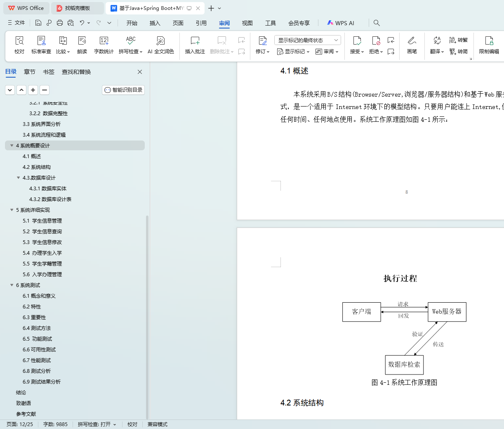Run the 标准审查 standards check
The image size is (504, 429).
coord(41,45)
